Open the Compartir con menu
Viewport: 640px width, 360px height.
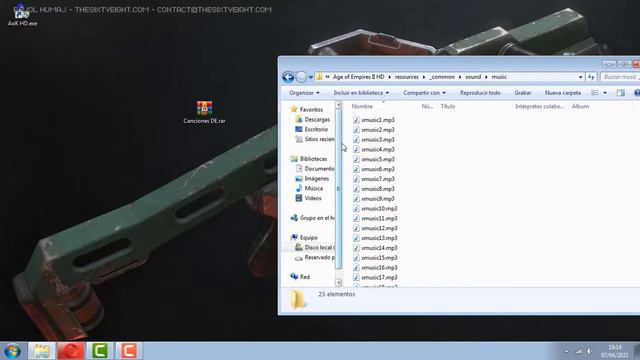point(424,93)
